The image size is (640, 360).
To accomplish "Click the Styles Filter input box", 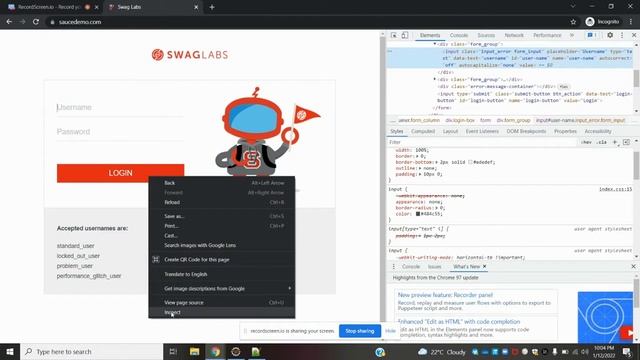I will 482,142.
